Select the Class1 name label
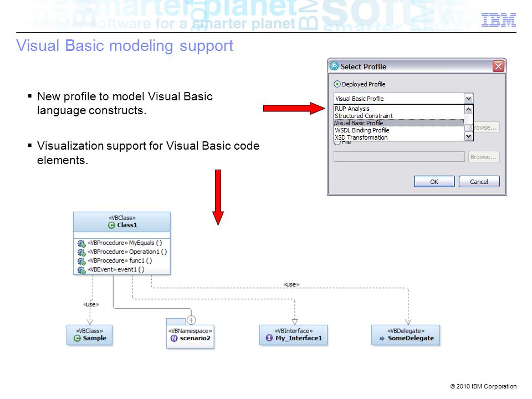 (x=127, y=225)
